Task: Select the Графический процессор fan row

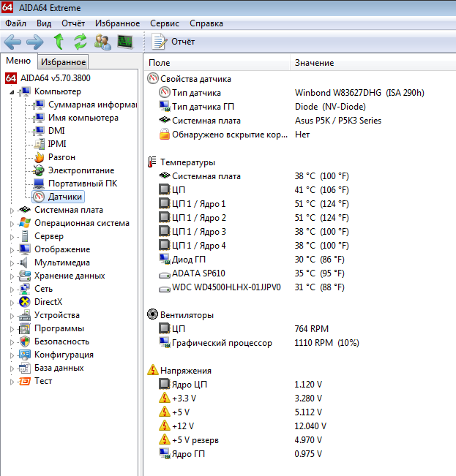Action: (x=259, y=343)
